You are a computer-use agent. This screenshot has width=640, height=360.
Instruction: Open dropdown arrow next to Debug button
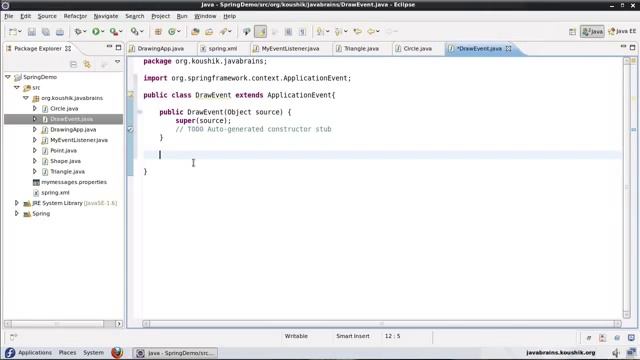coord(84,31)
